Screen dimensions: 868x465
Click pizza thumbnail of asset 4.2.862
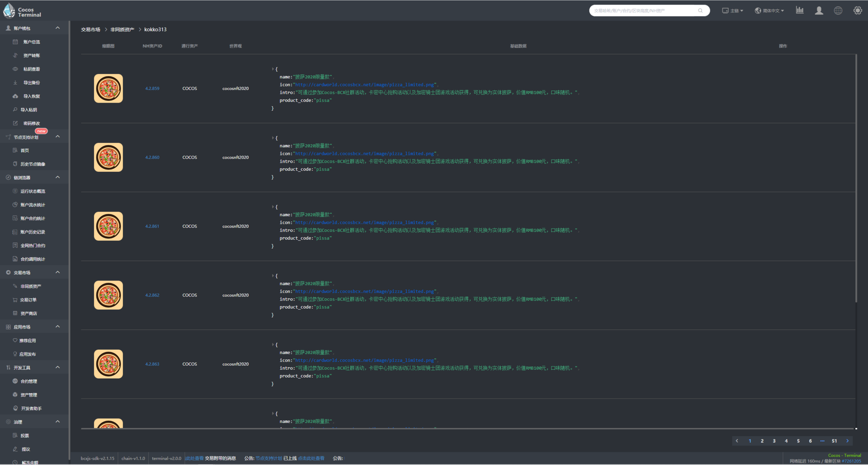point(108,295)
